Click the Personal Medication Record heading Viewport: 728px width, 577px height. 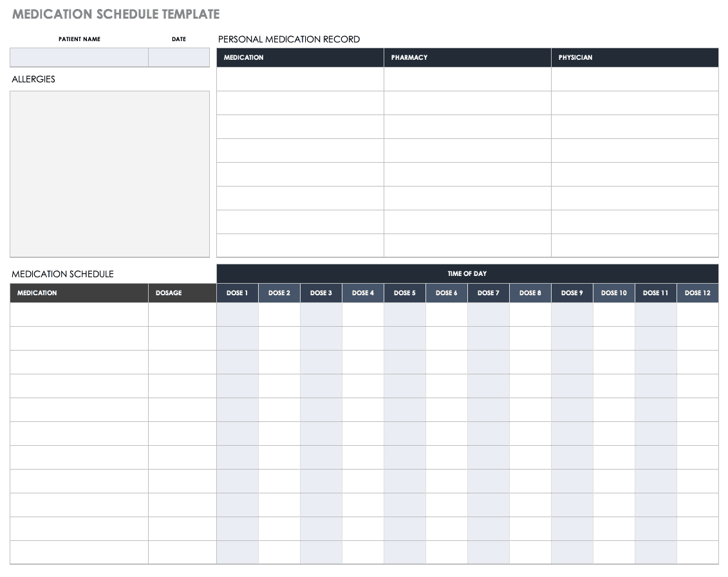point(288,39)
